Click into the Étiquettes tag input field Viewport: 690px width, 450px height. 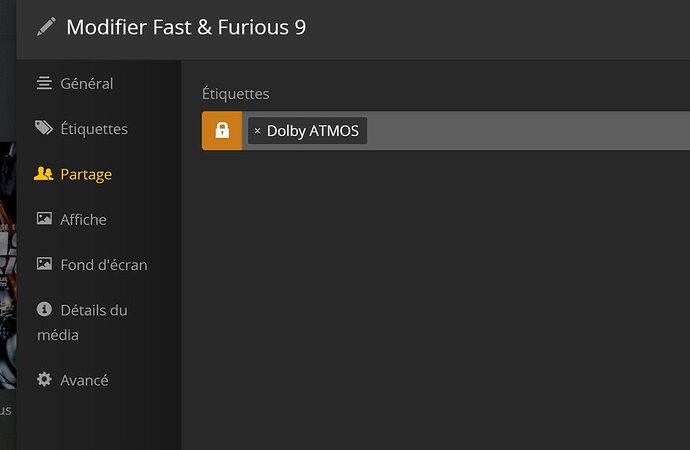coord(520,131)
